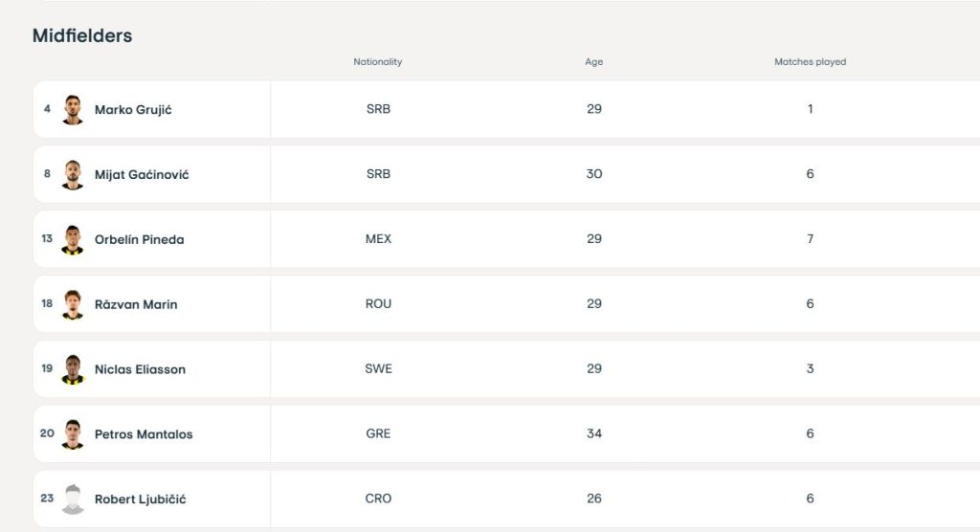Screen dimensions: 980x532
Task: Open Petros Mantalos's player profile
Action: pos(144,434)
